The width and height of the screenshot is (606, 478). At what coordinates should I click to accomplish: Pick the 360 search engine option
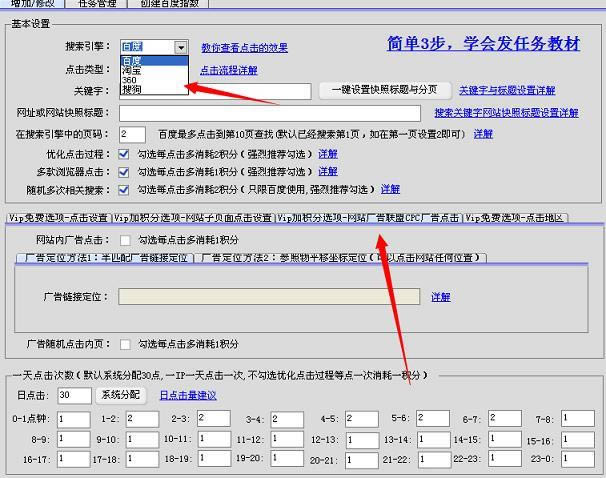point(130,79)
